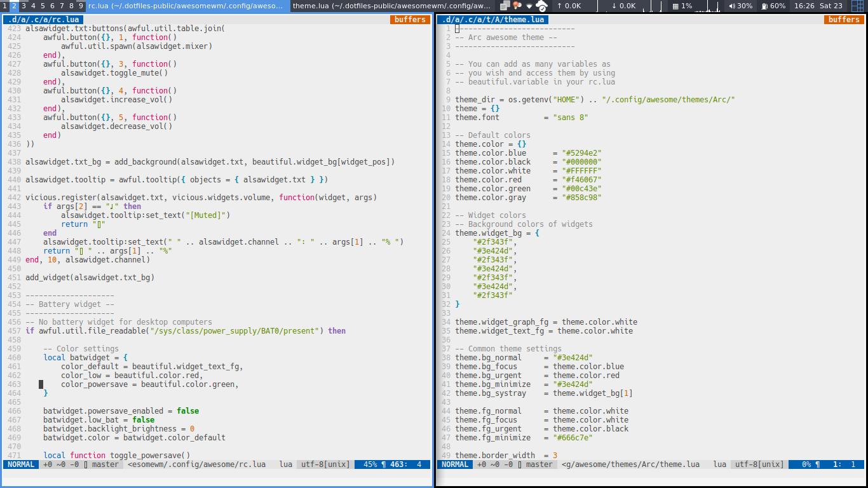Focus the rc.lua window in tasklist
The height and width of the screenshot is (488, 868).
[187, 6]
